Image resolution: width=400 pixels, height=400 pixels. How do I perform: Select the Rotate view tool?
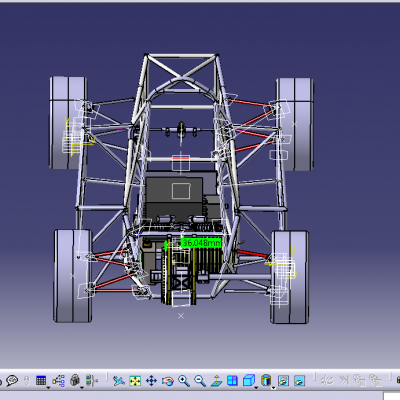pyautogui.click(x=168, y=380)
